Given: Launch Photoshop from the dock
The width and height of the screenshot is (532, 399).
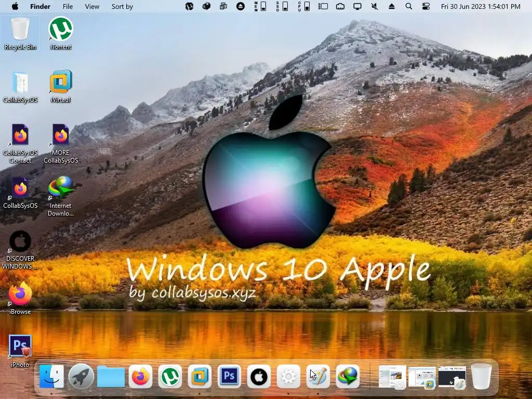Looking at the screenshot, I should point(229,376).
